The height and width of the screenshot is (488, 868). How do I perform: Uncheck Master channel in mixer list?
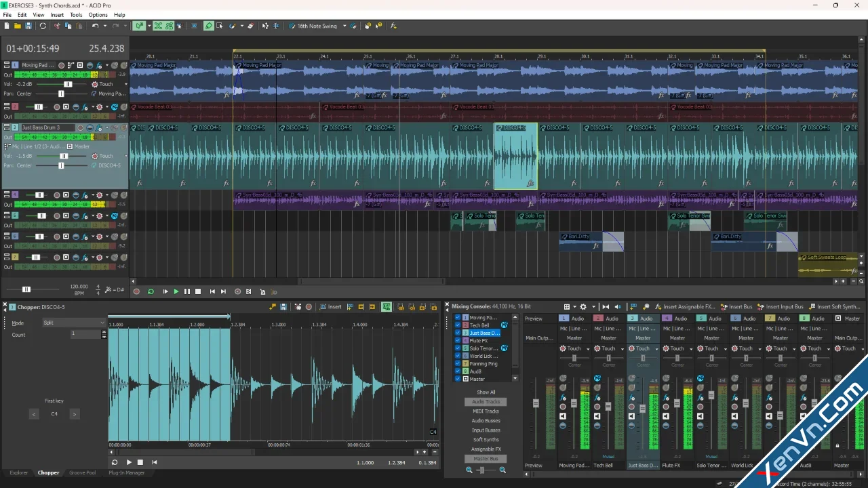(x=458, y=379)
